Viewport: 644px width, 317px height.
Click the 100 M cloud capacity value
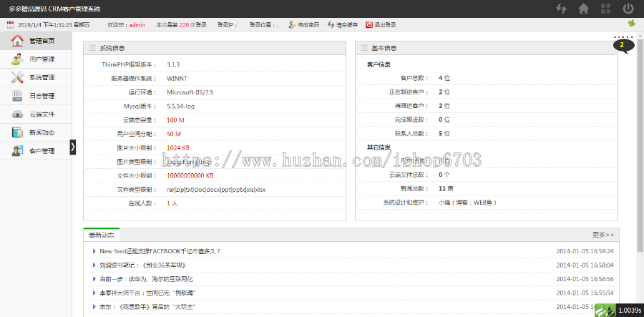pyautogui.click(x=175, y=120)
